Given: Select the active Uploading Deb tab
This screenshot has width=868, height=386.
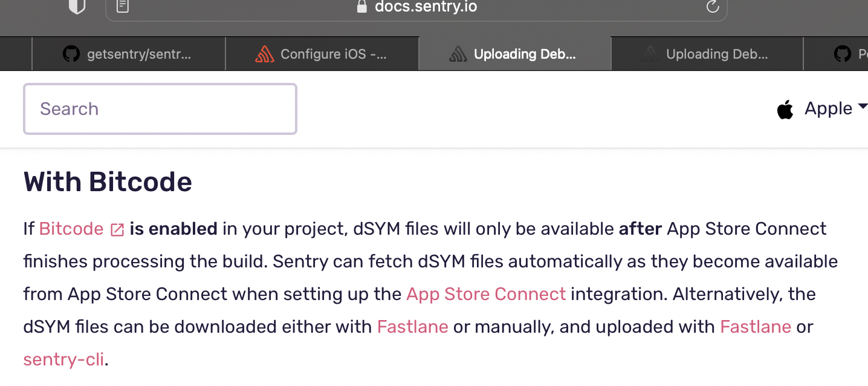Looking at the screenshot, I should tap(514, 54).
